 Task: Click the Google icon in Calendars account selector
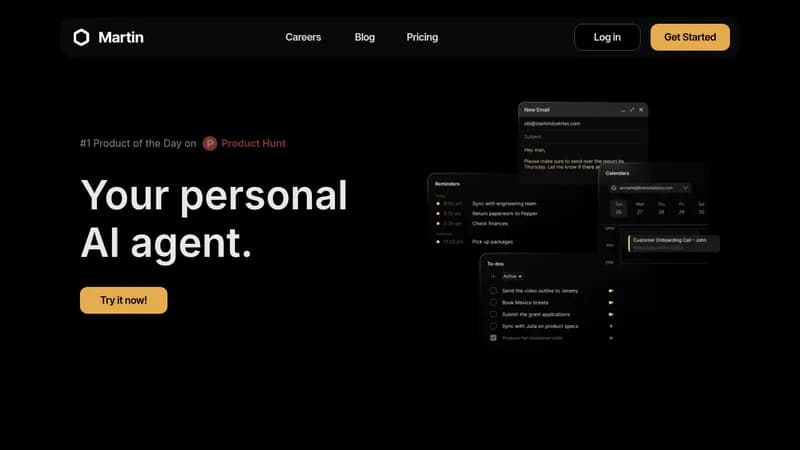click(614, 188)
